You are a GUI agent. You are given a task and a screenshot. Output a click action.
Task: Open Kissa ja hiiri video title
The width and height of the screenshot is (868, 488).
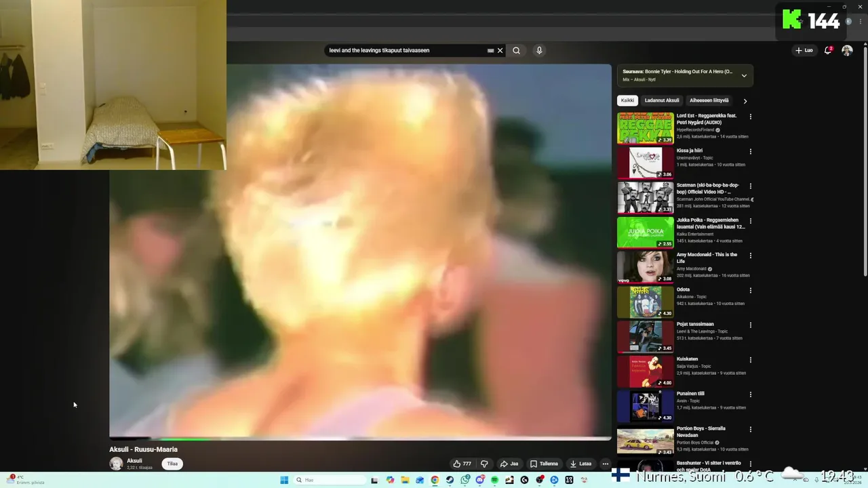click(690, 150)
